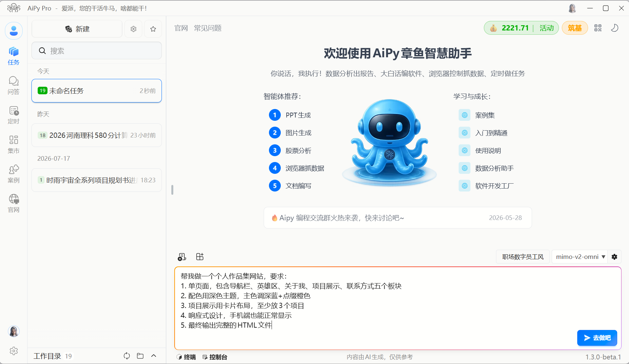Open settings gear at sidebar bottom
629x364 pixels.
[x=14, y=351]
